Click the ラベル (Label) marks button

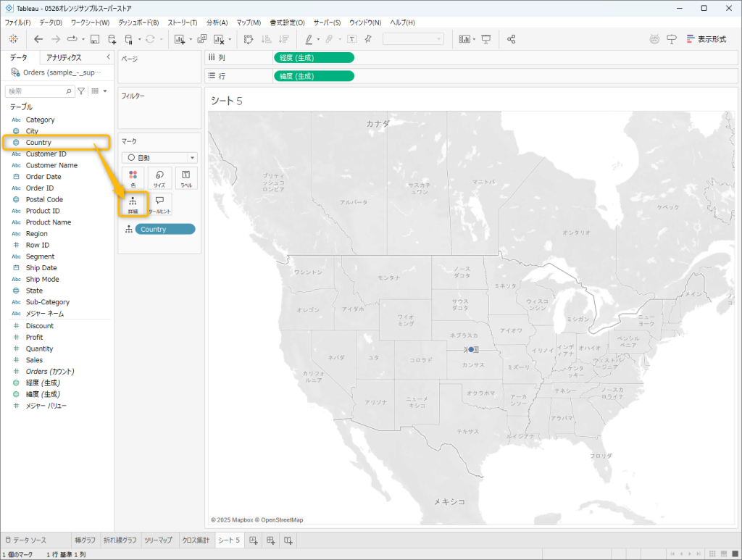pos(185,178)
